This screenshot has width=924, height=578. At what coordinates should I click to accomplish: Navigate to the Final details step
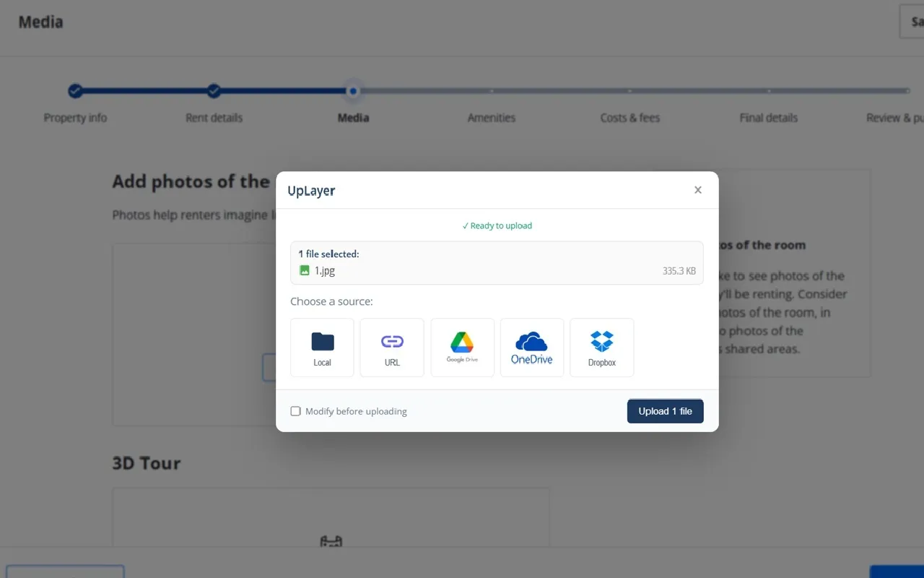point(768,118)
